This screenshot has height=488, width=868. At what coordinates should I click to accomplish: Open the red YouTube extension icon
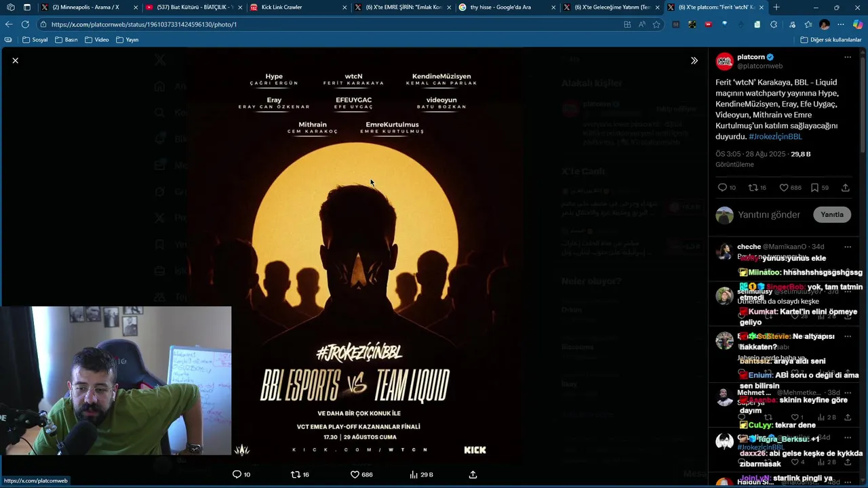coord(709,24)
